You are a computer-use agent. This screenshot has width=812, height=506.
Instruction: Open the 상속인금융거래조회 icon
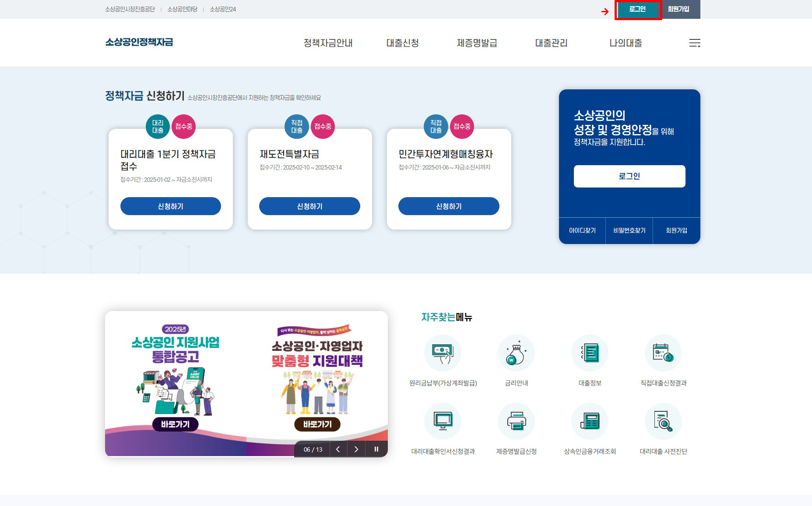[590, 421]
